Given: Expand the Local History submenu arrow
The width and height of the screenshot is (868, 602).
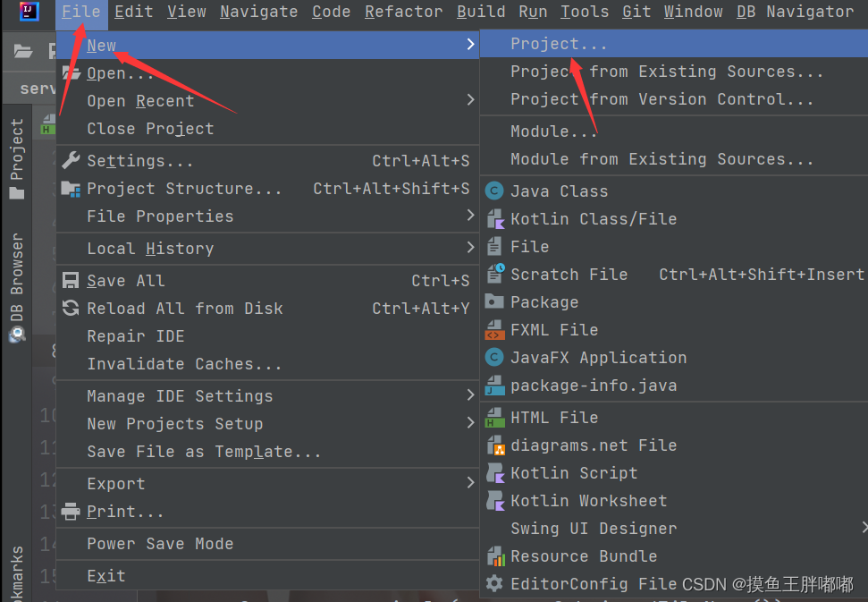Looking at the screenshot, I should tap(470, 247).
